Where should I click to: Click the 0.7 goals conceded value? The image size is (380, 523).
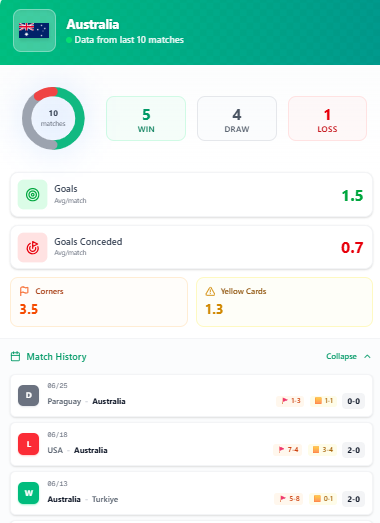352,247
